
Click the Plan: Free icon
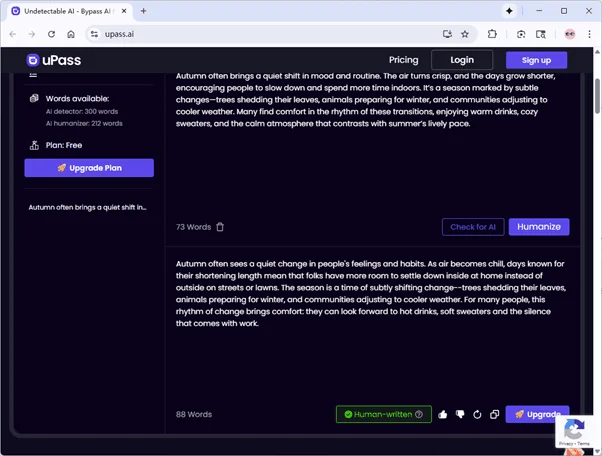point(34,145)
